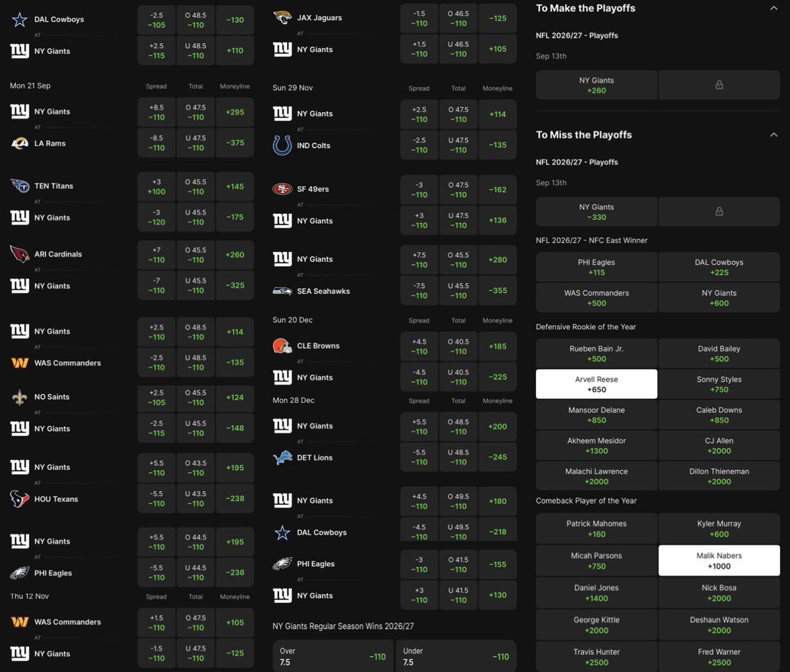
Task: Click the LA Rams team logo
Action: tap(20, 143)
